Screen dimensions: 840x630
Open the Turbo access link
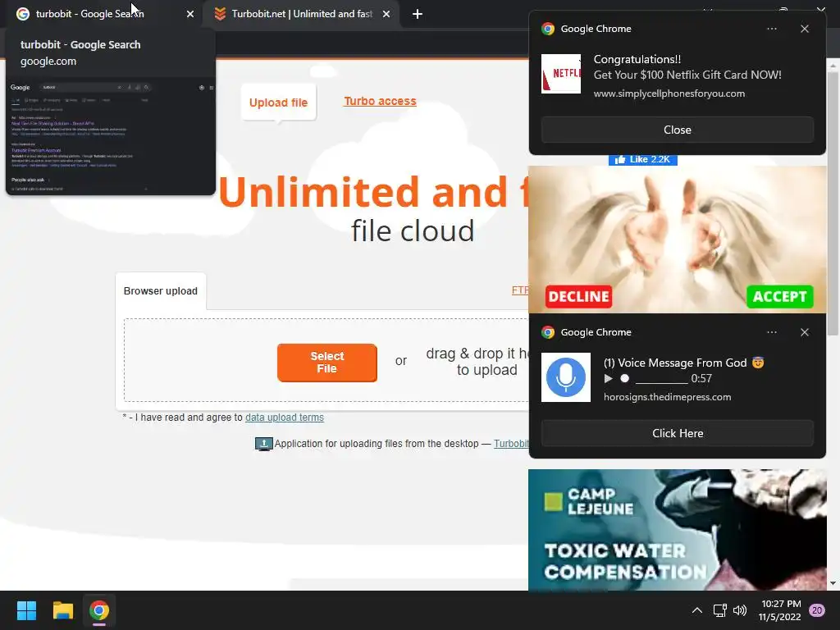[380, 101]
